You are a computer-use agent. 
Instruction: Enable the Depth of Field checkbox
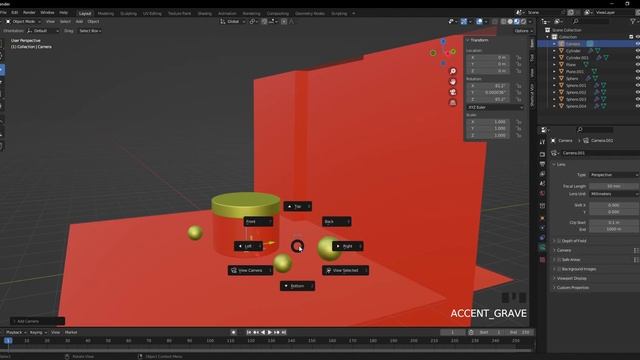point(559,241)
